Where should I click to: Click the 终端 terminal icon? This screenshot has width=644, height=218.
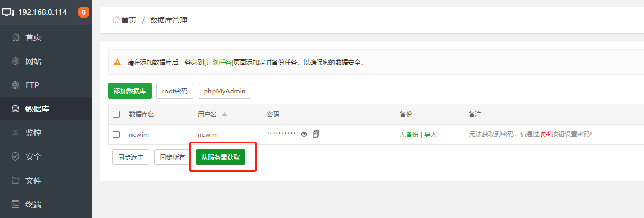(x=15, y=204)
